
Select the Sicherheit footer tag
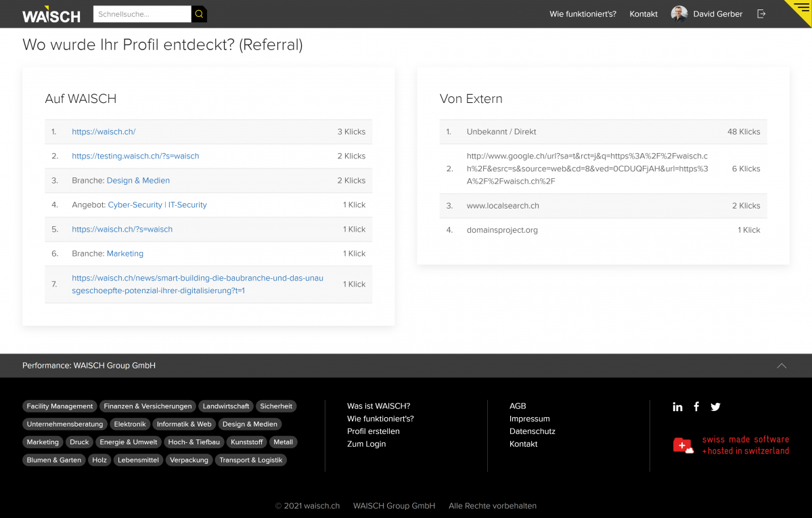click(x=276, y=406)
